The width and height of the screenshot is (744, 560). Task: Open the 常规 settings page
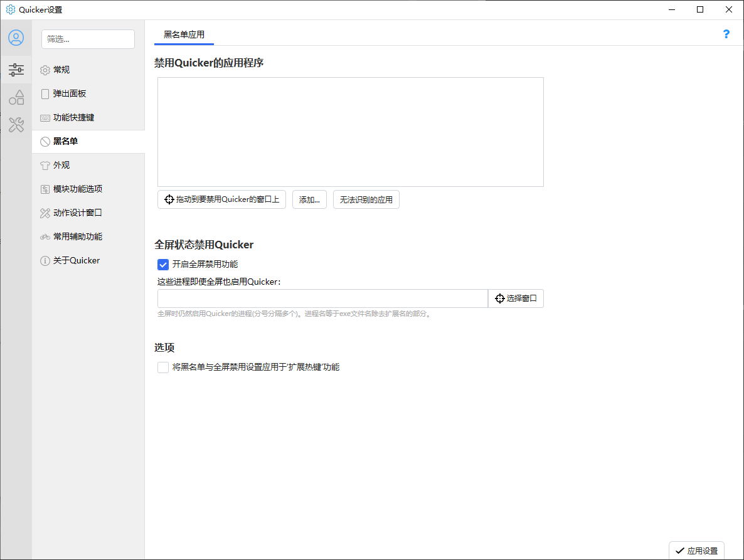point(88,70)
